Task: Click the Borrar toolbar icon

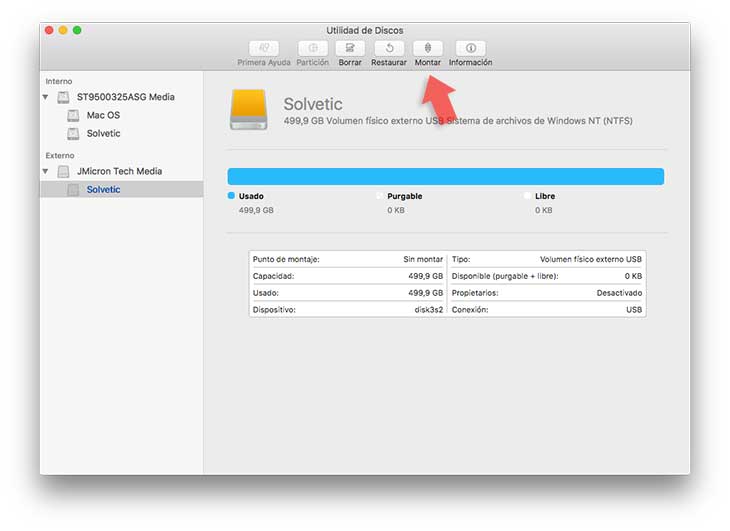Action: pos(350,48)
